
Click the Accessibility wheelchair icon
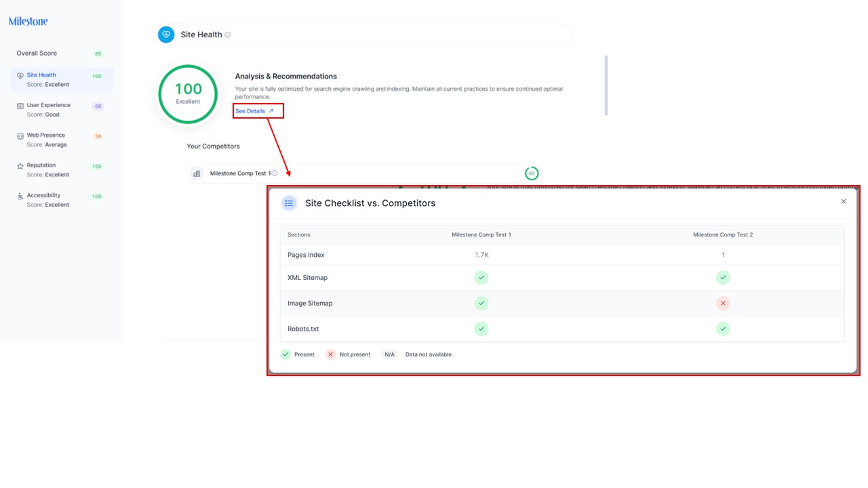(x=20, y=196)
